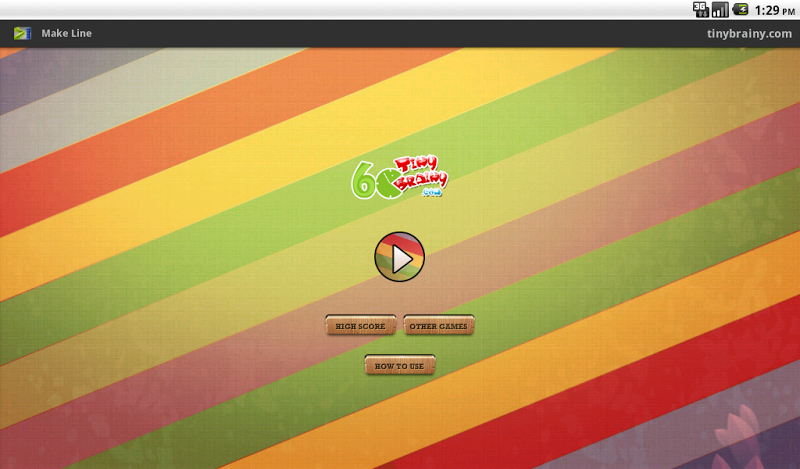Tap the 3G data status icon
The height and width of the screenshot is (469, 800).
coord(701,10)
